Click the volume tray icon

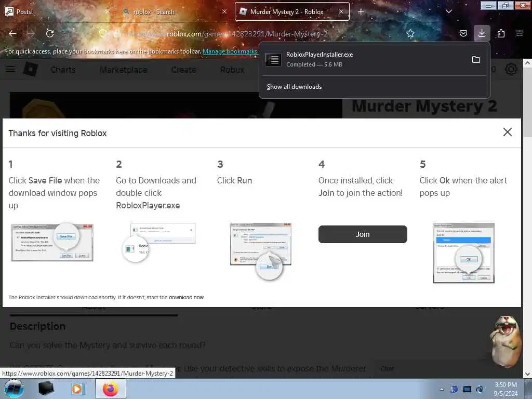[x=480, y=389]
